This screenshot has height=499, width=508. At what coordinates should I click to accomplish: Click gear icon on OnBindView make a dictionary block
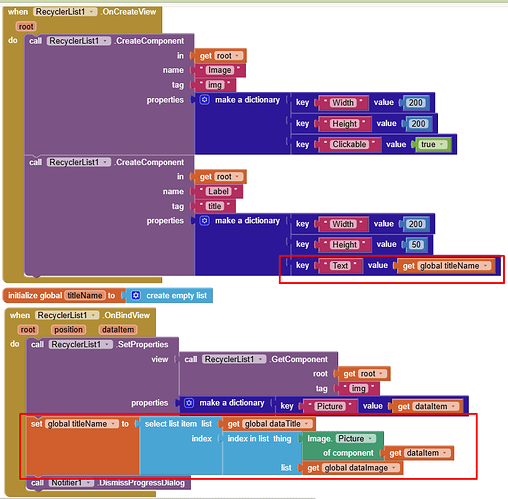(189, 403)
